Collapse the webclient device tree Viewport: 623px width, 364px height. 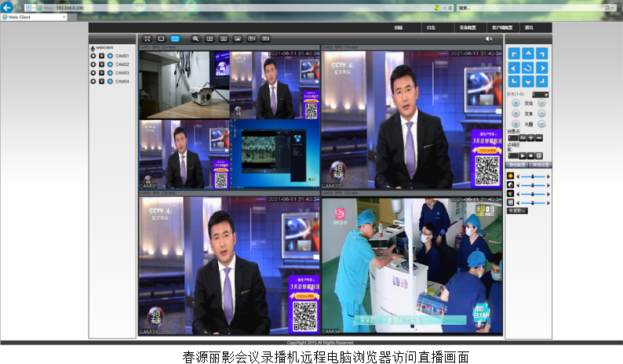tap(93, 47)
